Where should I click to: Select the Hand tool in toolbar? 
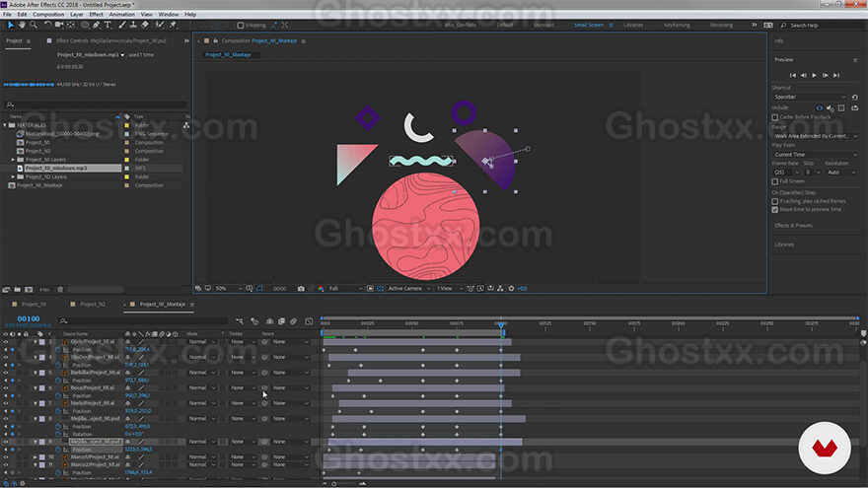(x=22, y=25)
